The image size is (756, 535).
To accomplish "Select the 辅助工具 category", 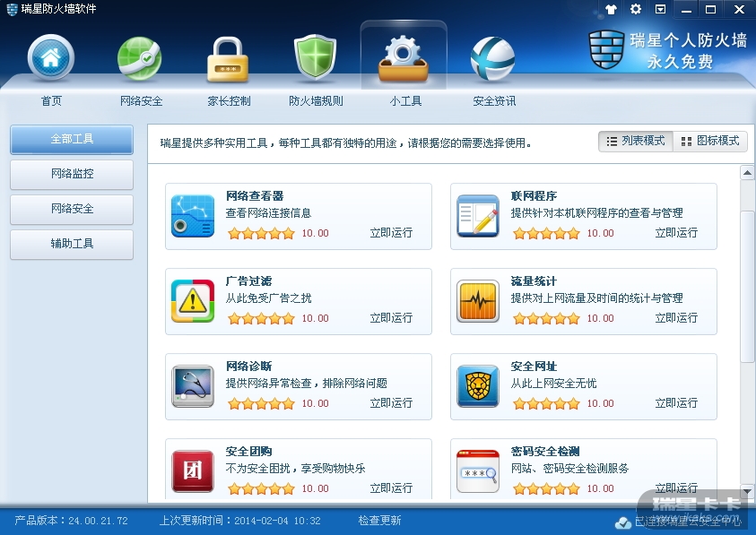I will [72, 244].
